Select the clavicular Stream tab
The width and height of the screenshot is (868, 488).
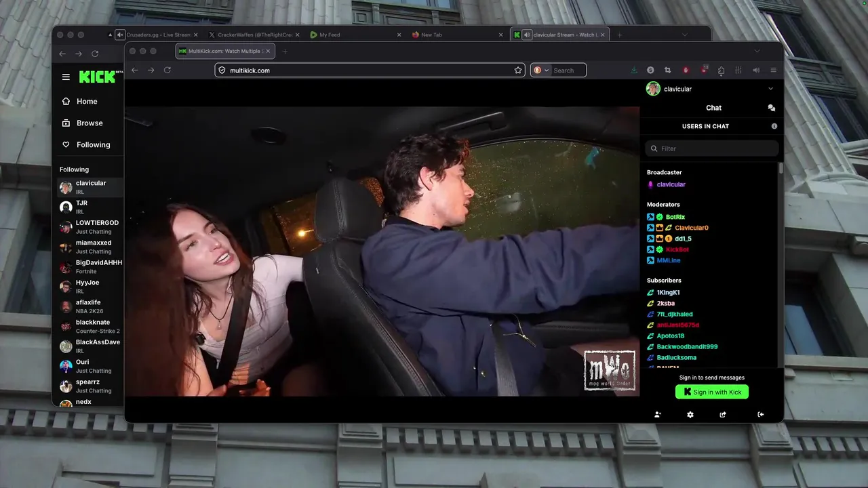tap(559, 35)
